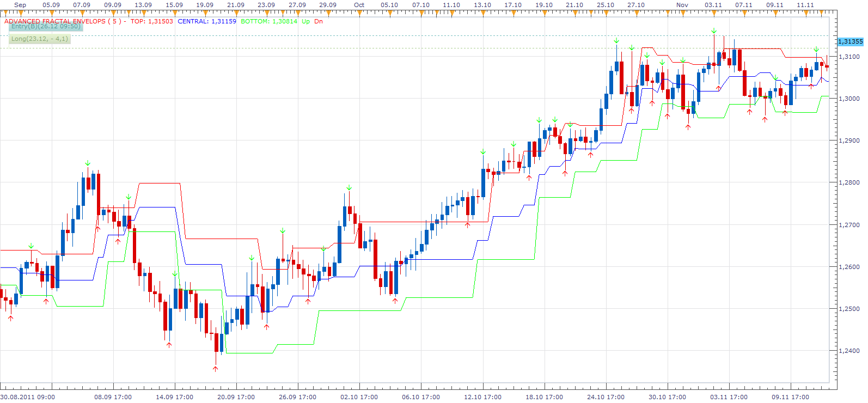Click the 1,2900 price axis label
Image resolution: width=868 pixels, height=403 pixels.
(849, 141)
